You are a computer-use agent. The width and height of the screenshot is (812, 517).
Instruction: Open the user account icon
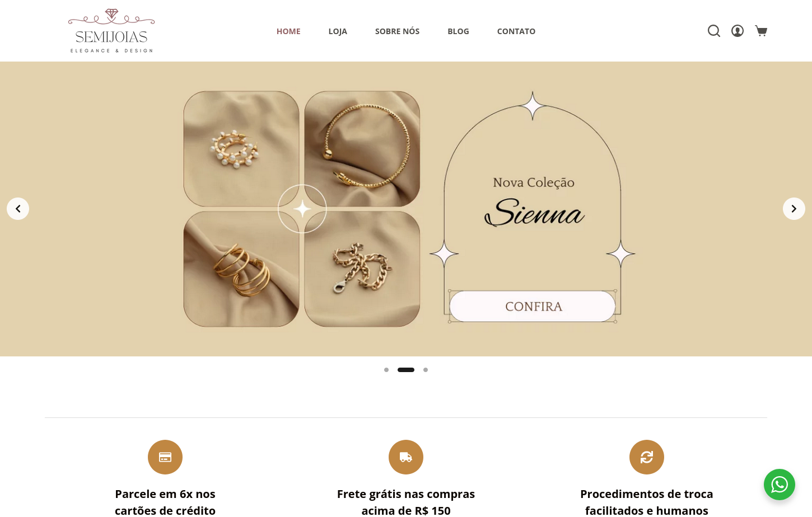738,31
